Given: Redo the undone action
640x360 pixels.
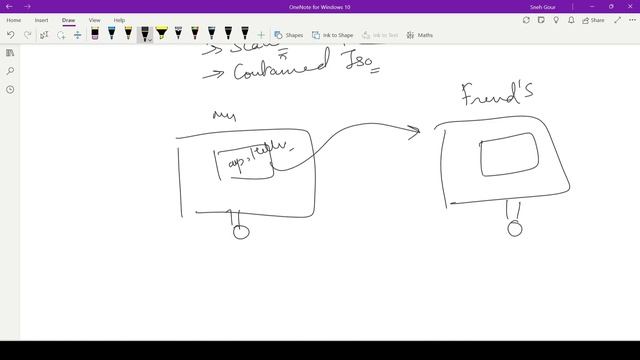Looking at the screenshot, I should click(x=27, y=35).
